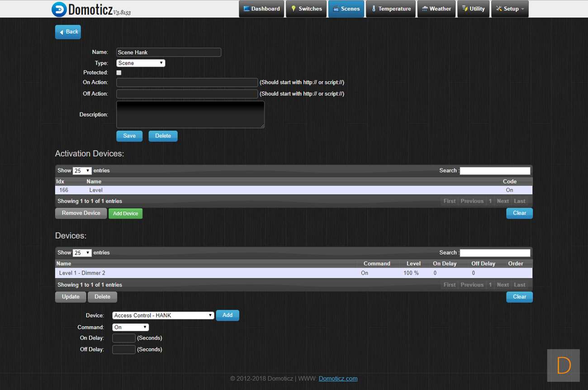The height and width of the screenshot is (390, 588).
Task: Click the scene Name input field
Action: pyautogui.click(x=168, y=52)
